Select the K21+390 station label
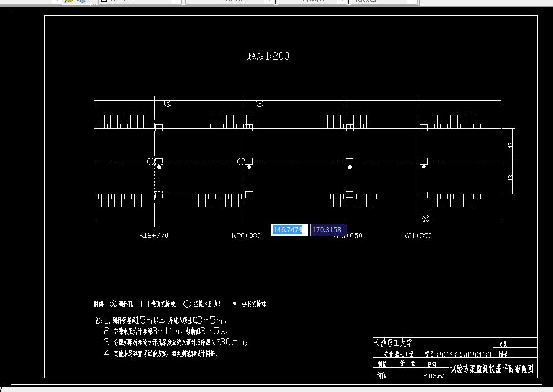 [418, 236]
